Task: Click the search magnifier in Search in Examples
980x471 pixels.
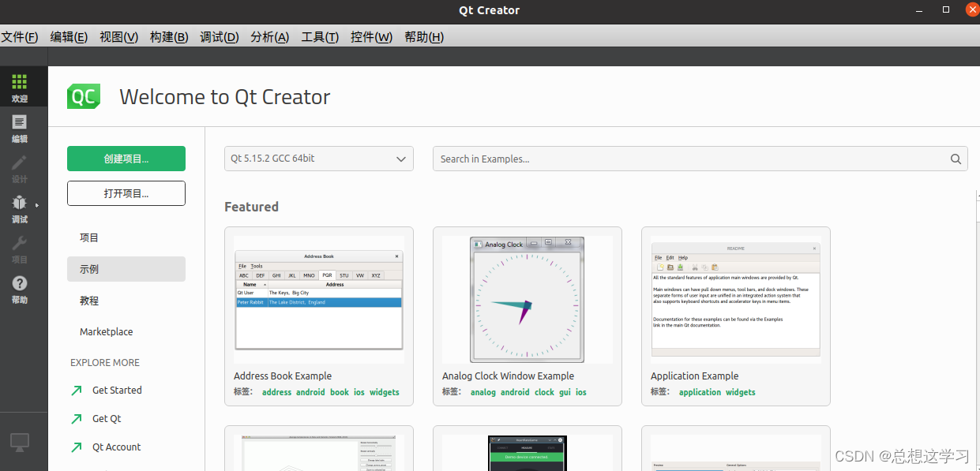Action: click(x=956, y=159)
